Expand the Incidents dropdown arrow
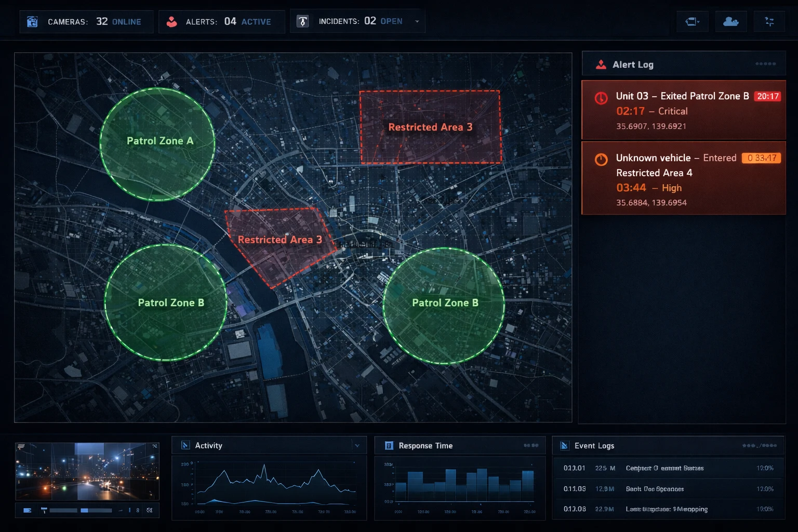Image resolution: width=798 pixels, height=532 pixels. coord(417,22)
